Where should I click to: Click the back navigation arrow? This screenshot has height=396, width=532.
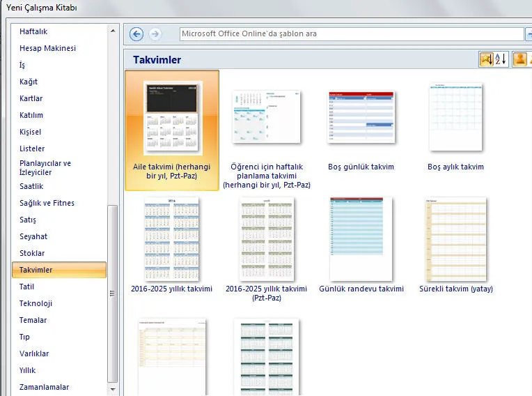[x=136, y=34]
